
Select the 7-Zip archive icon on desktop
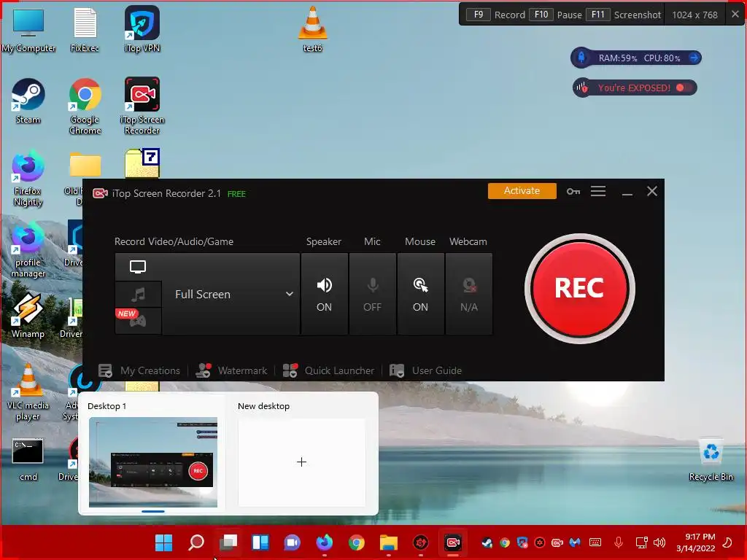point(142,163)
